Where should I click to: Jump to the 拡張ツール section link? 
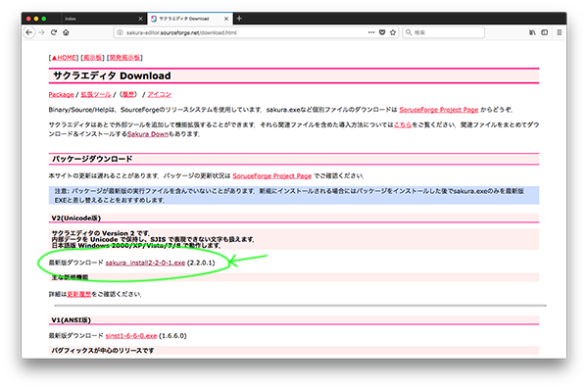tap(96, 94)
